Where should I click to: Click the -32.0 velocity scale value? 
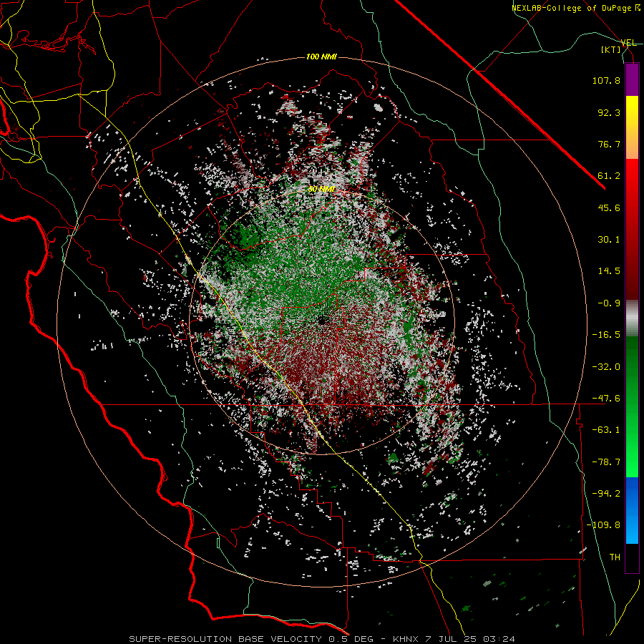coord(606,367)
